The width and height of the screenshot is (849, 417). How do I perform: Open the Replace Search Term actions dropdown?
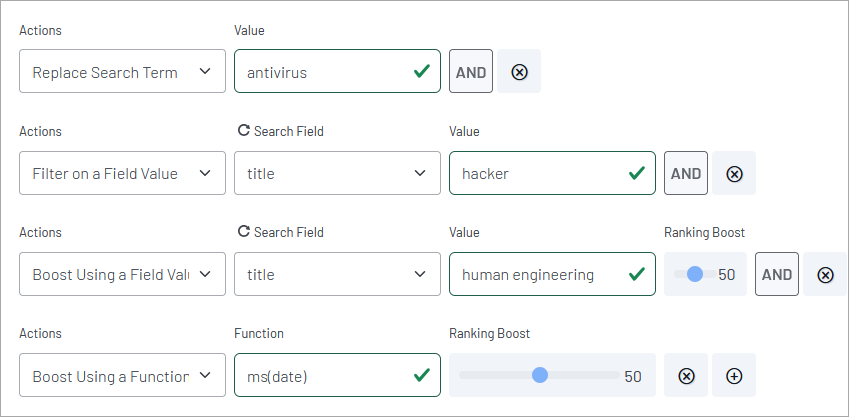[x=122, y=72]
